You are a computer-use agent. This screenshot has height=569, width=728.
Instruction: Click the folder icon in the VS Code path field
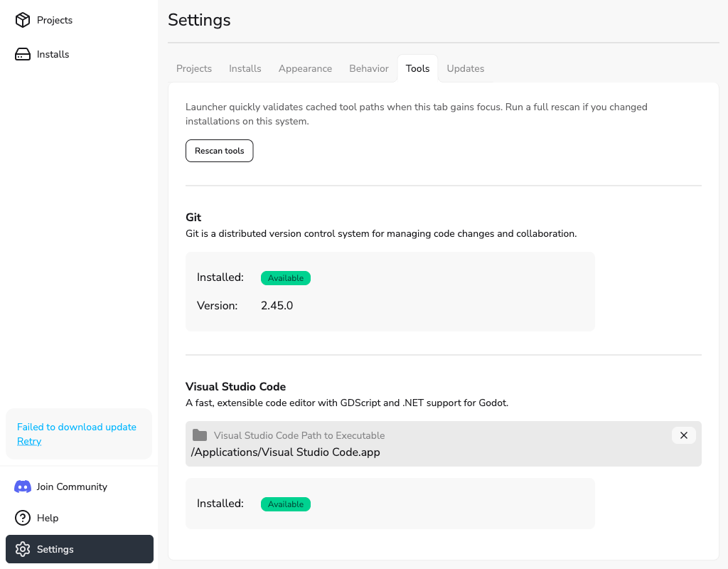tap(200, 435)
